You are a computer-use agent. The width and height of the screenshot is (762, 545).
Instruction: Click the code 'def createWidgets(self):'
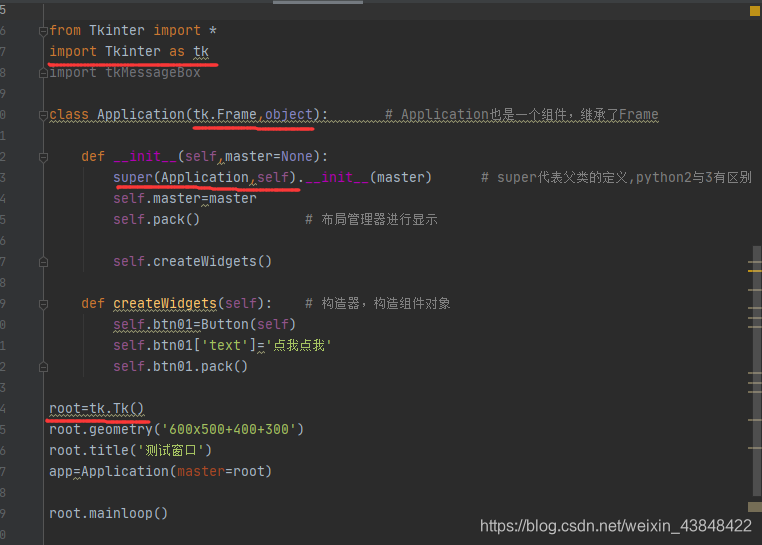(x=176, y=303)
